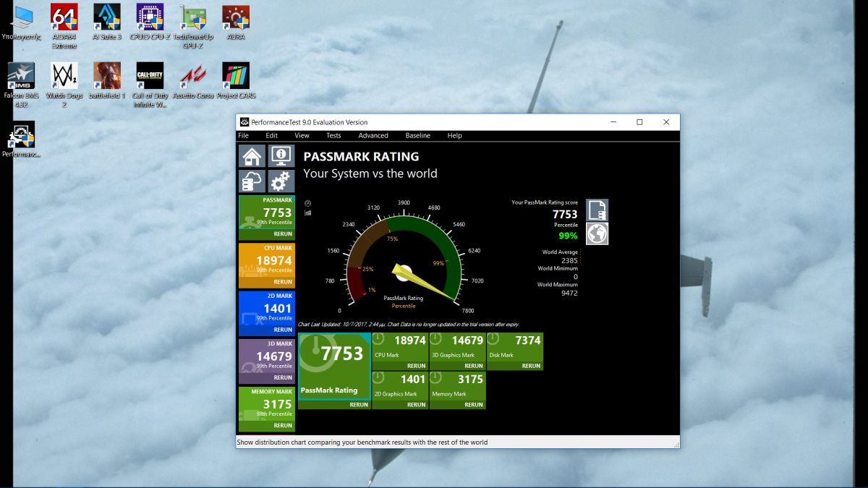
Task: Open the Υπολογιστής computer desktop icon
Action: 21,22
